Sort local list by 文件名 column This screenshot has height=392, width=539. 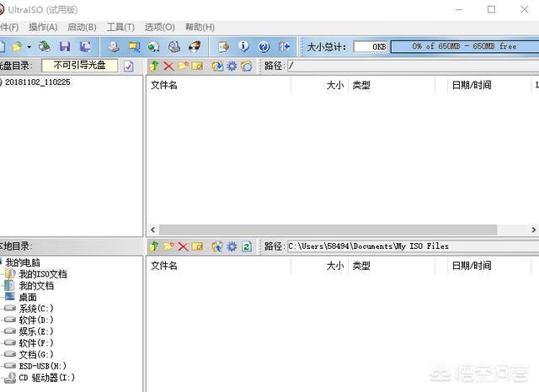[x=219, y=266]
